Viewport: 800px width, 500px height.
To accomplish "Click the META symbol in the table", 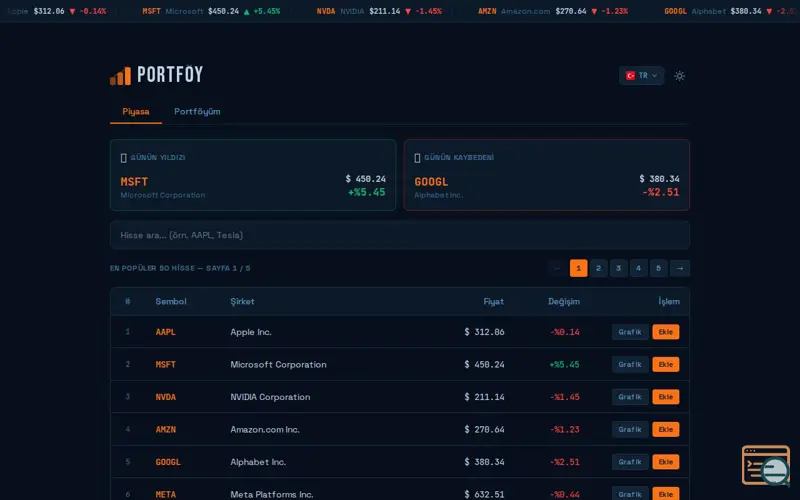I will coord(166,494).
